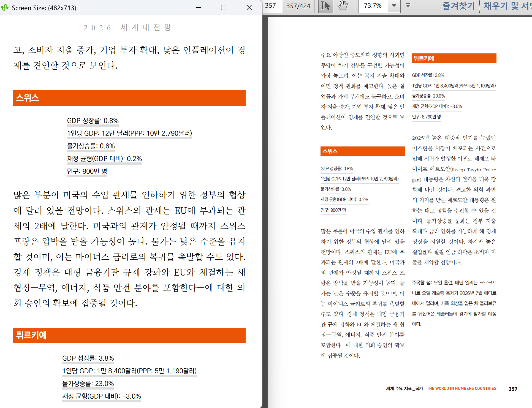The image size is (532, 408).
Task: Click the orange 스위스 header in PDF page
Action: click(x=362, y=151)
